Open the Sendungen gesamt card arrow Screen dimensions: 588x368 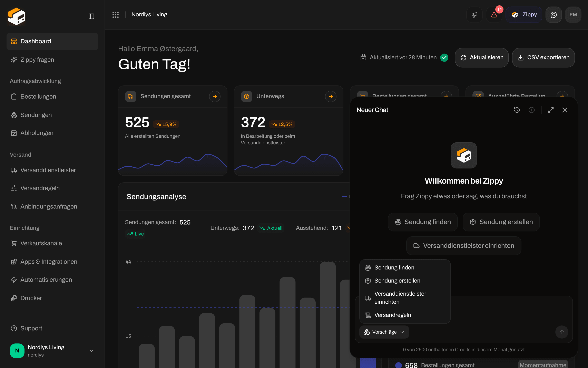215,96
